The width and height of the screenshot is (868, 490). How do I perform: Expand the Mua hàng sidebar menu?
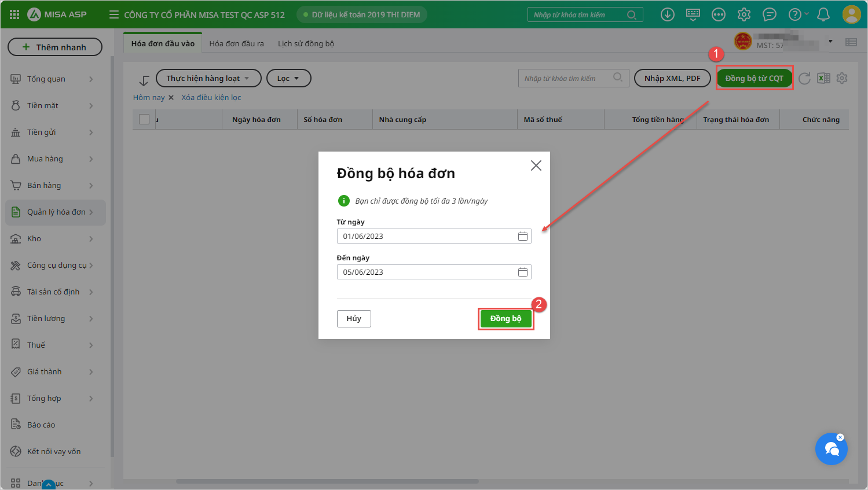[x=52, y=159]
